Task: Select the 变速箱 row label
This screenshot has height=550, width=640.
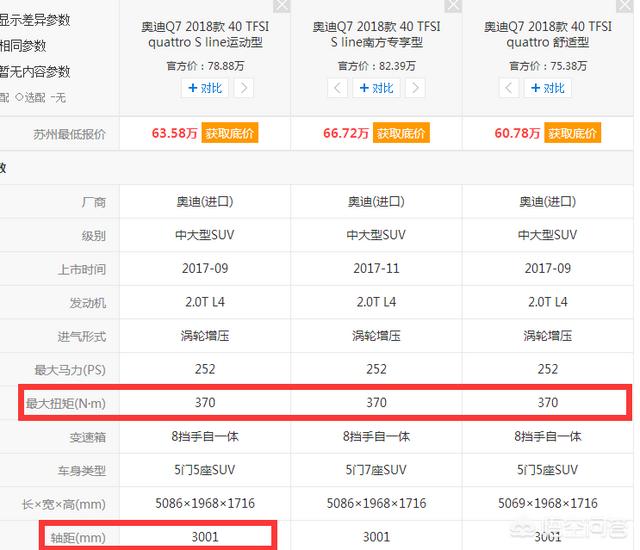Action: [88, 437]
